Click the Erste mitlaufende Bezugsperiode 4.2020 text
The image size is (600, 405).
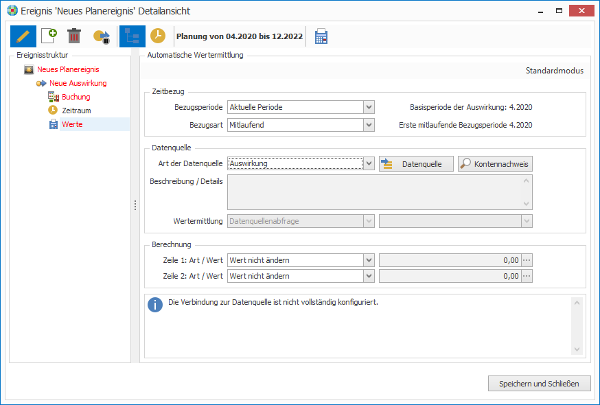465,125
